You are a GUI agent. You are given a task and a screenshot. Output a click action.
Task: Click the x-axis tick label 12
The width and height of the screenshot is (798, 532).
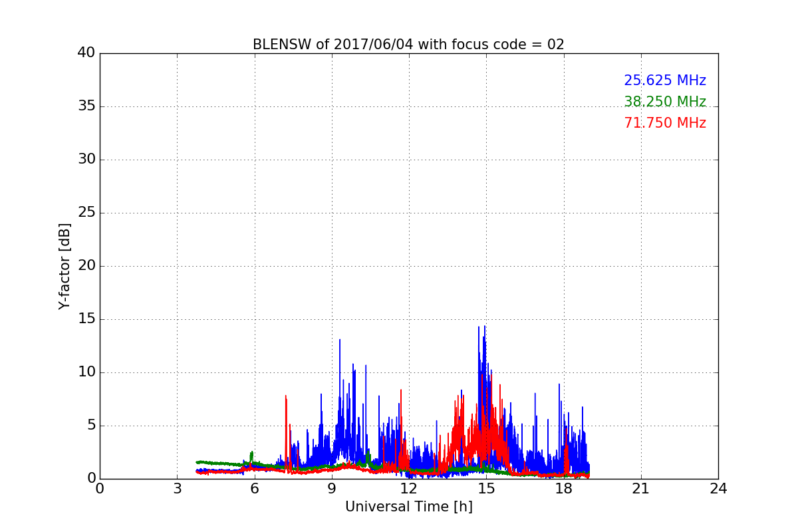coord(409,488)
